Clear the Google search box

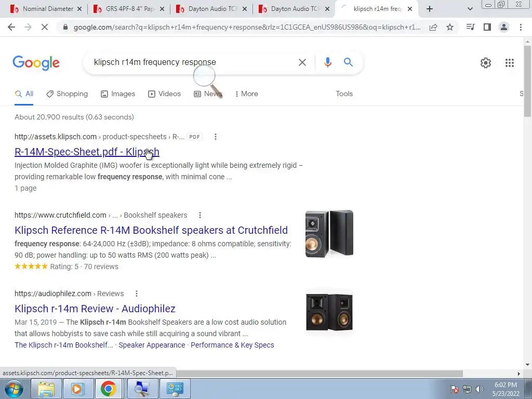302,62
